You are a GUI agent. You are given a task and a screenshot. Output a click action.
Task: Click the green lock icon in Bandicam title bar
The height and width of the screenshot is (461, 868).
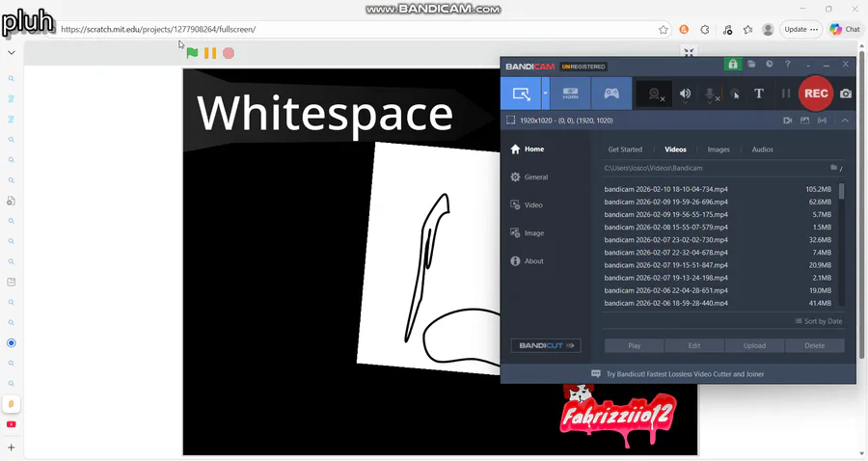point(732,65)
